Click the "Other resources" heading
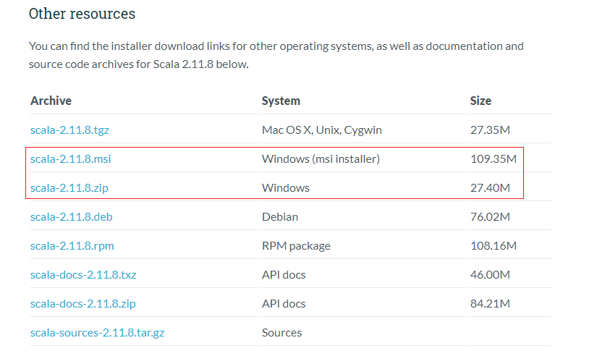This screenshot has height=364, width=605. click(82, 14)
